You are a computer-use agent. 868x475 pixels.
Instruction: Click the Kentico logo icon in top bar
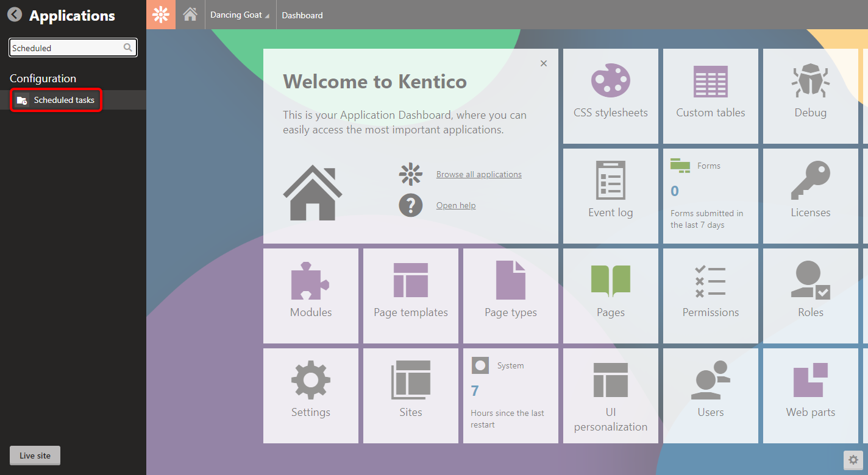tap(161, 15)
